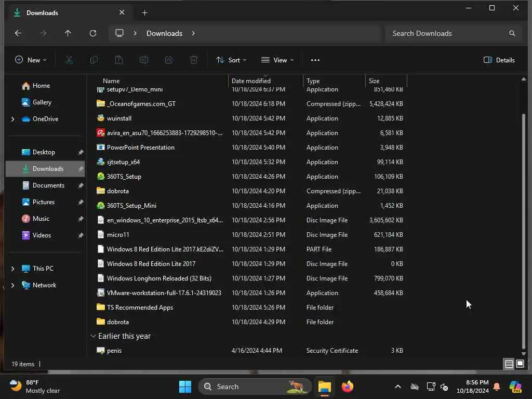Click the taskbar Search box
This screenshot has height=399, width=532.
tap(255, 387)
